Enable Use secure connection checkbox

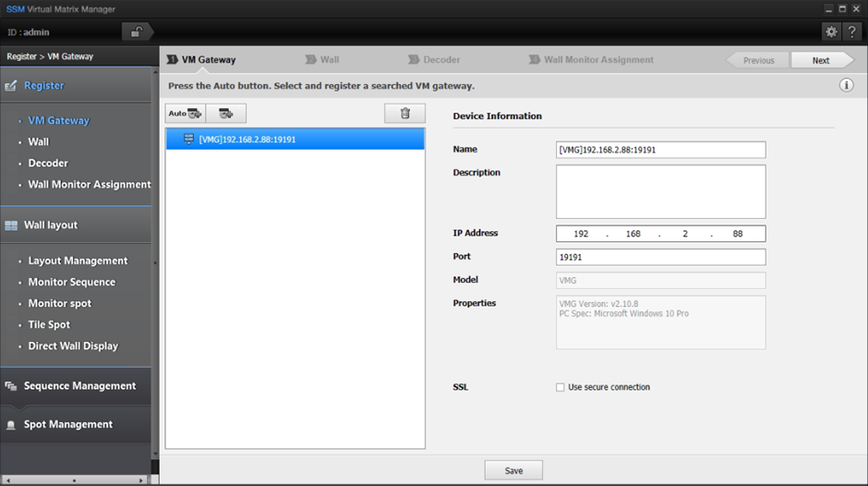point(561,387)
